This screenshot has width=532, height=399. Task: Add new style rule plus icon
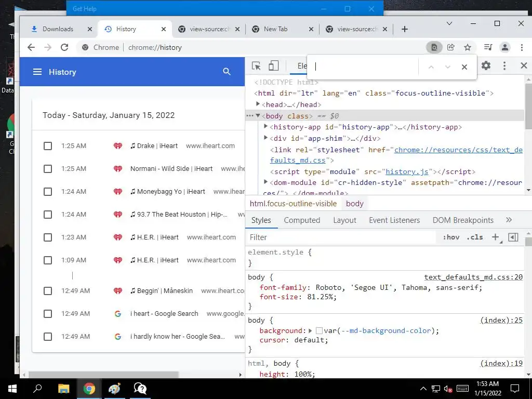tap(496, 237)
